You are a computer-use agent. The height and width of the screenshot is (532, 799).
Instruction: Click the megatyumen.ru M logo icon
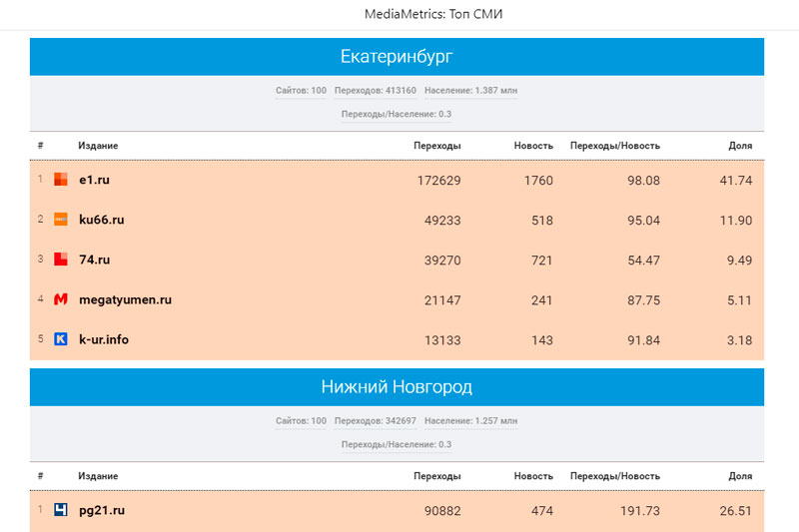pos(60,299)
